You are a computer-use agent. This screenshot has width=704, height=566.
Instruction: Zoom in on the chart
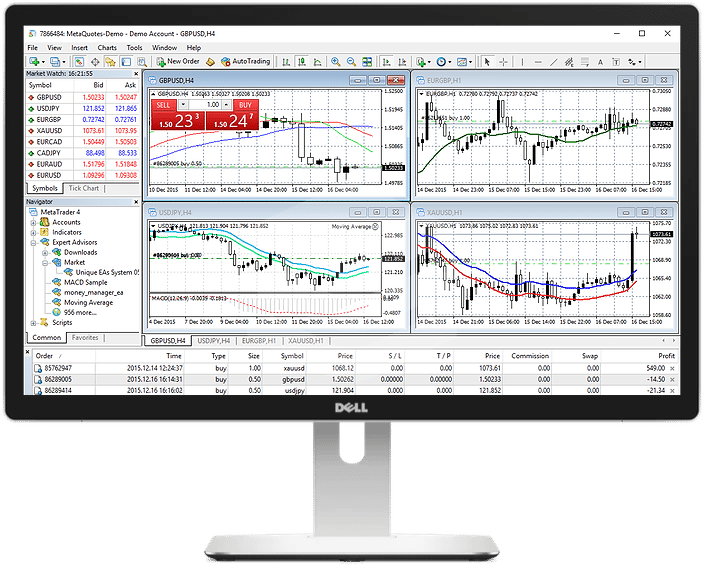coord(335,61)
